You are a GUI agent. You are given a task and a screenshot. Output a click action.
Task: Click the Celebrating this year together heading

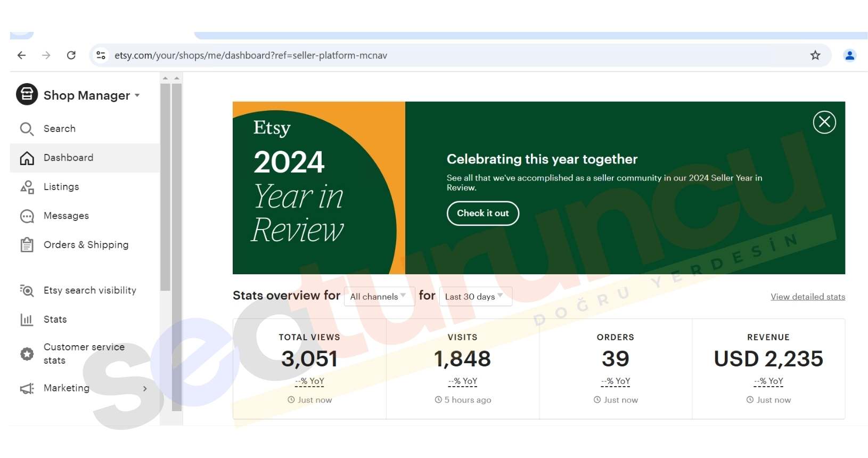[542, 159]
